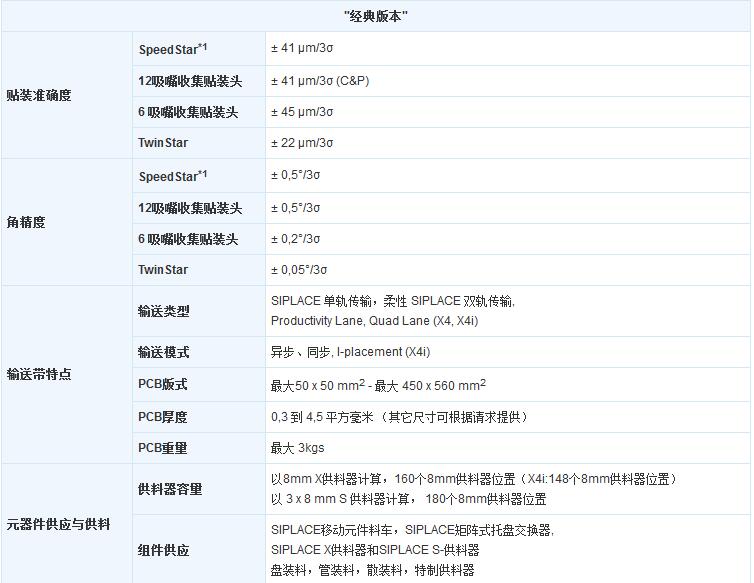
Task: Select the ± 45 μm/3σ accuracy value
Action: coord(302,112)
